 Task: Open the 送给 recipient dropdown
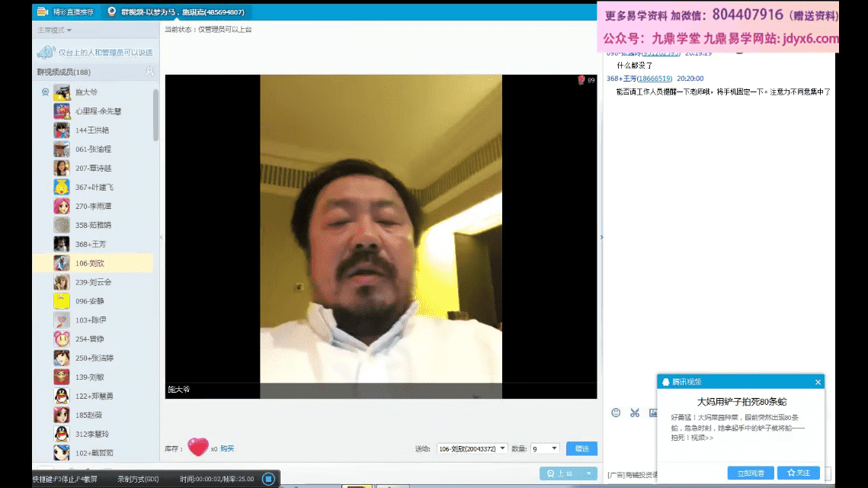472,449
